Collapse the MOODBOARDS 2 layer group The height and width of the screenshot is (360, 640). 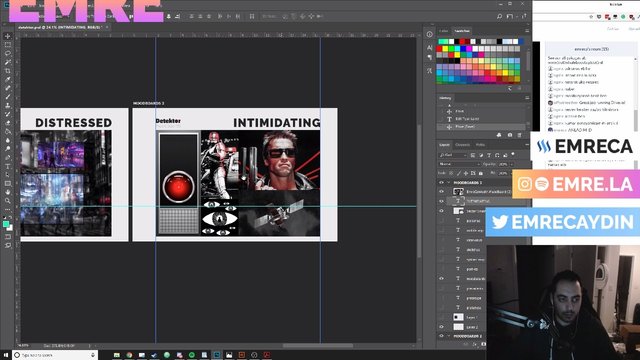(449, 336)
